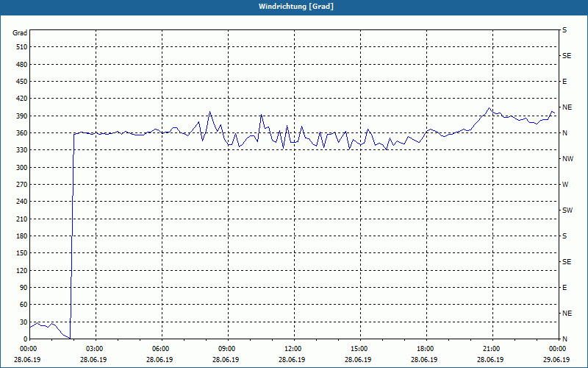The height and width of the screenshot is (368, 588).
Task: Select the 12:00 time axis label
Action: [294, 349]
